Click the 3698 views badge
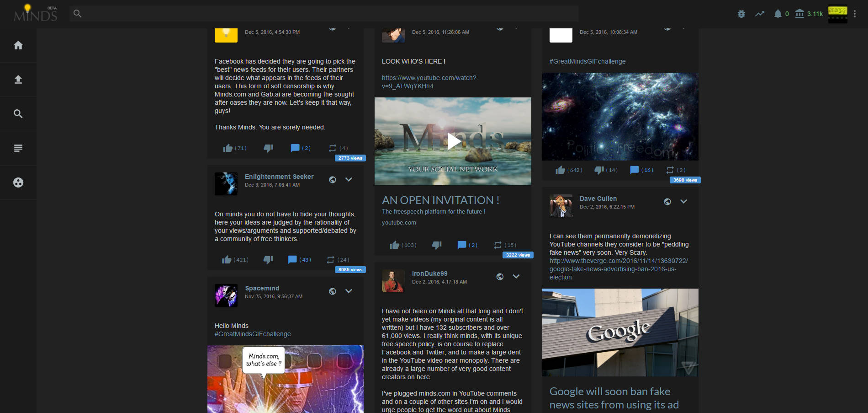 pos(685,180)
